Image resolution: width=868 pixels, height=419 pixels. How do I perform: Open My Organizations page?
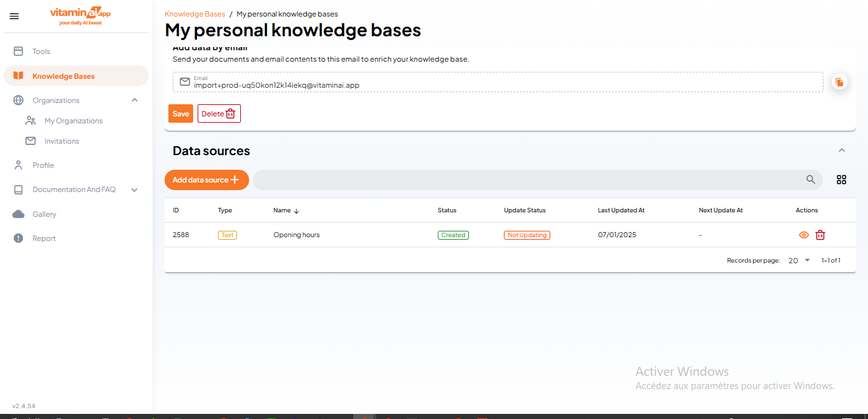[x=73, y=121]
